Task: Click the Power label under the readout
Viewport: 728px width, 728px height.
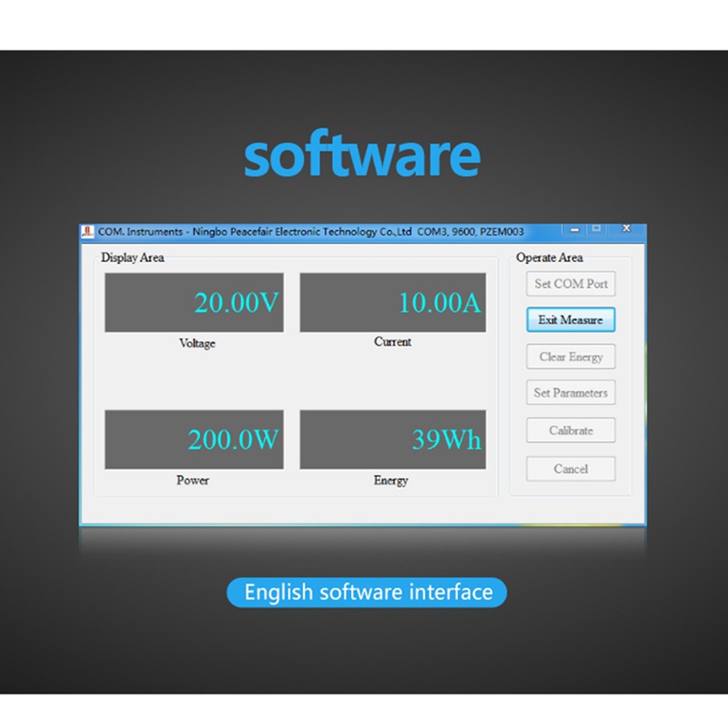Action: [x=193, y=480]
